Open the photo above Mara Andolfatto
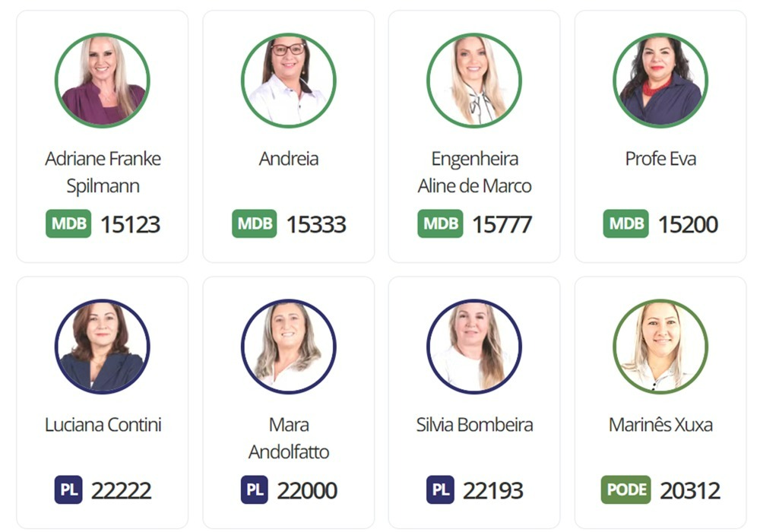 point(288,347)
